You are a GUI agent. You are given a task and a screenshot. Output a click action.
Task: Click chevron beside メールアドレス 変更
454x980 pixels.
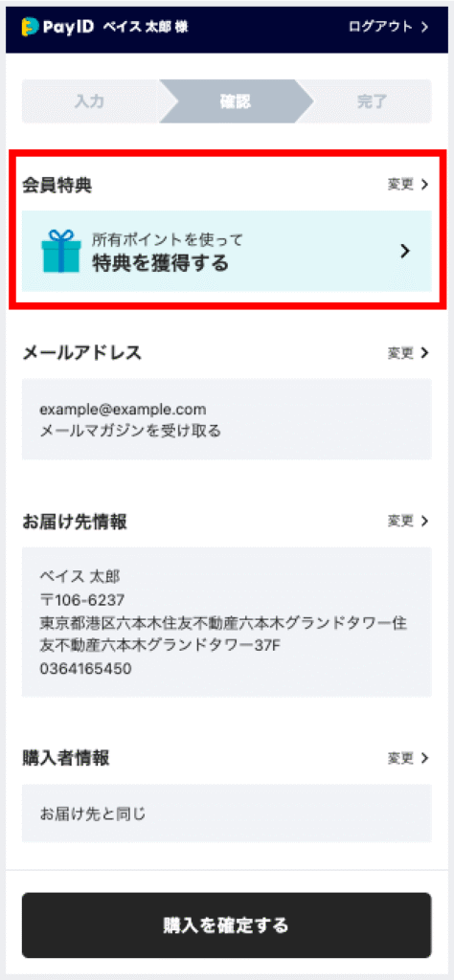click(x=425, y=353)
